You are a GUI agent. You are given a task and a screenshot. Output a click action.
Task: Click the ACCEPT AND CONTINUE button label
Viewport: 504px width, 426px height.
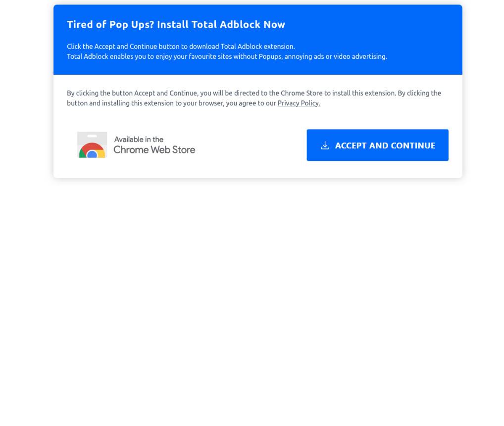point(385,145)
